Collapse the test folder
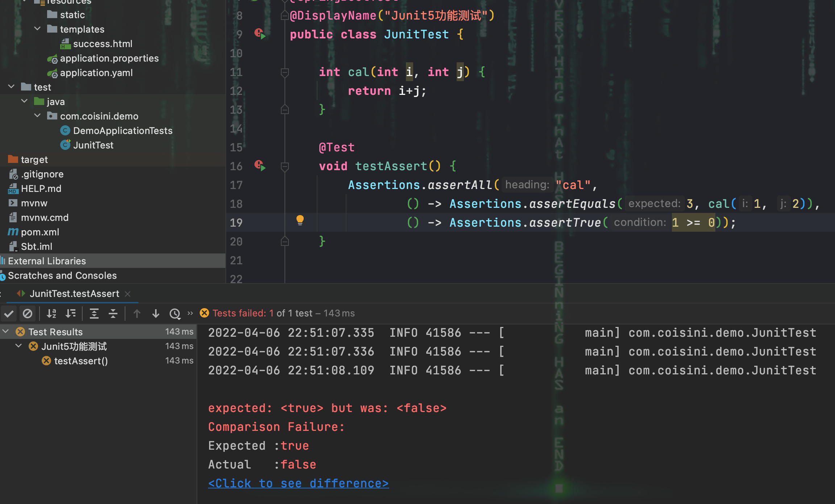Screen dimensions: 835x504 coord(11,87)
